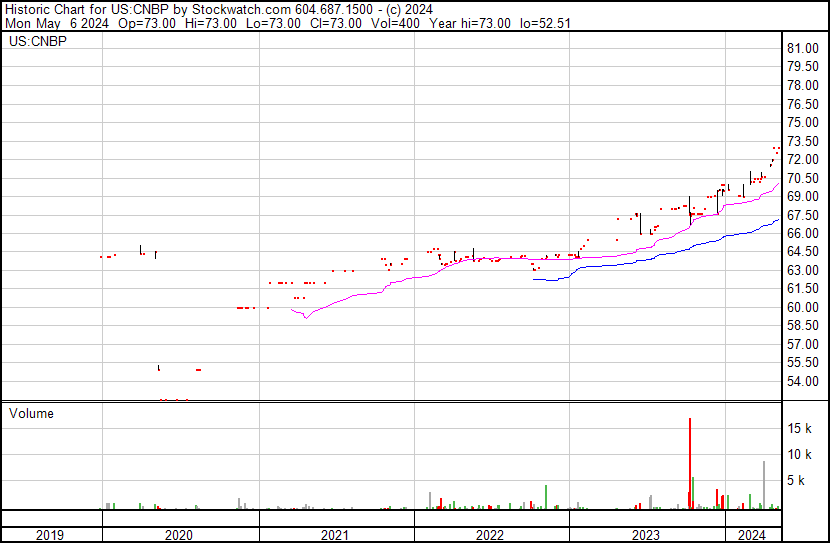Click the right end of blue average line
The image size is (830, 543).
(778, 220)
